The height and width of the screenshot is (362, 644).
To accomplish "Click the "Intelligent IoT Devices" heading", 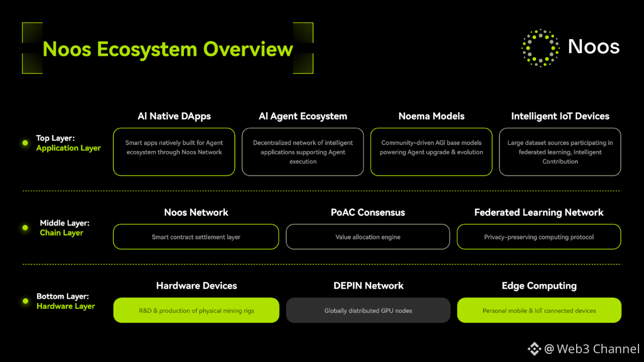I will (x=560, y=116).
